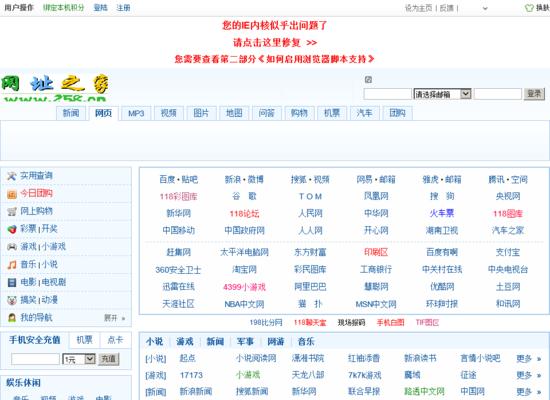Select the 点卡 tab in the recharge panel
The width and height of the screenshot is (550, 400).
click(x=115, y=340)
